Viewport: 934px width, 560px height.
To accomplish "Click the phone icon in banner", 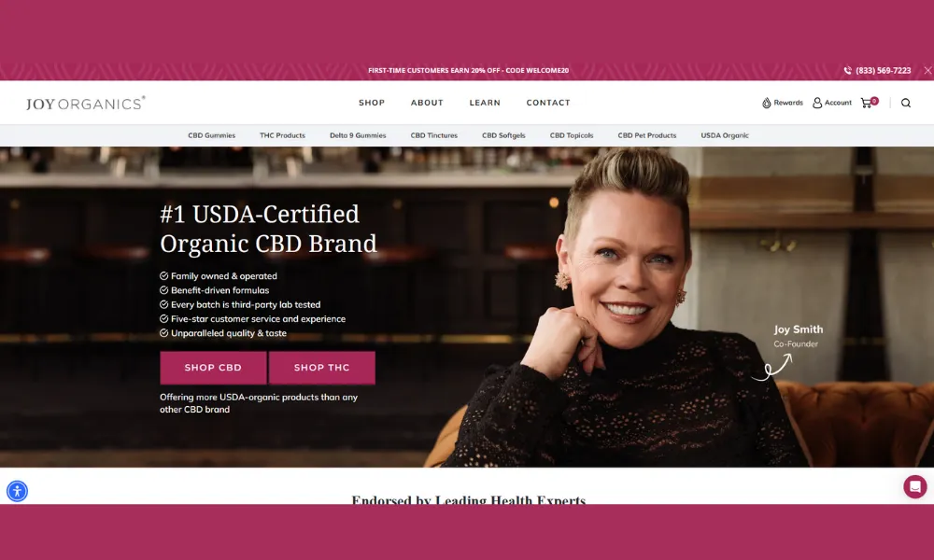I will point(848,70).
